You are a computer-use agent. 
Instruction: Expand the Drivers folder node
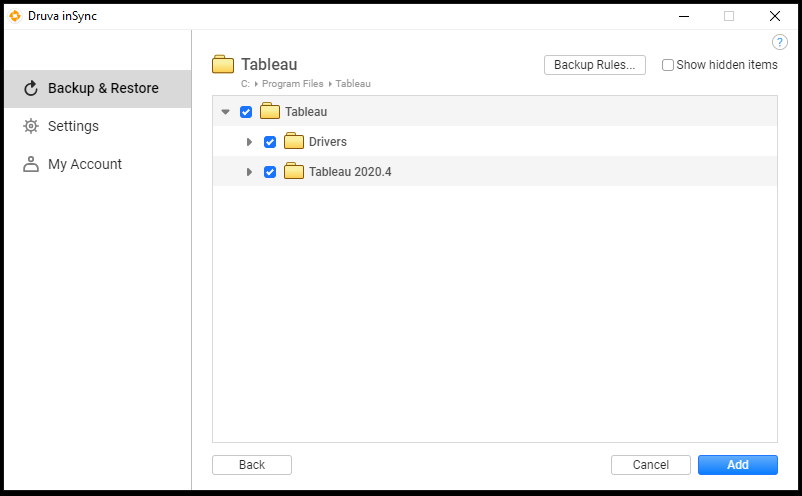point(249,142)
